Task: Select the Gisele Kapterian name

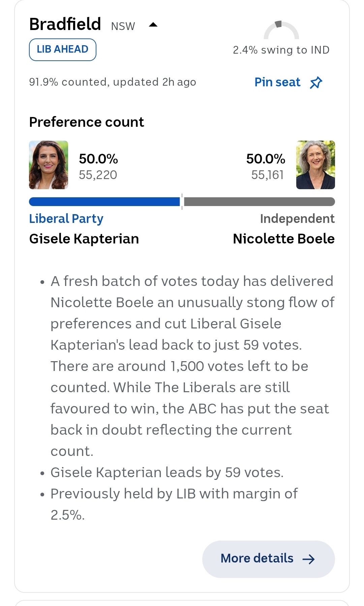Action: click(84, 239)
